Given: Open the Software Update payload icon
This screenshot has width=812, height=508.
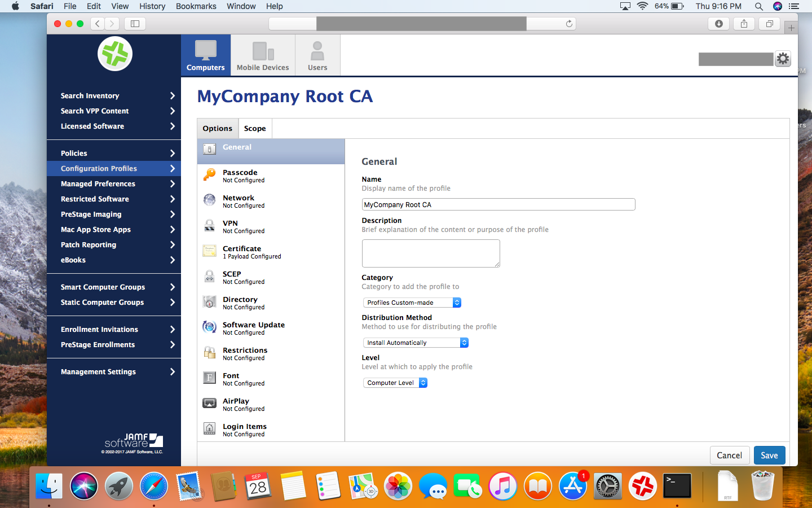Looking at the screenshot, I should (209, 327).
